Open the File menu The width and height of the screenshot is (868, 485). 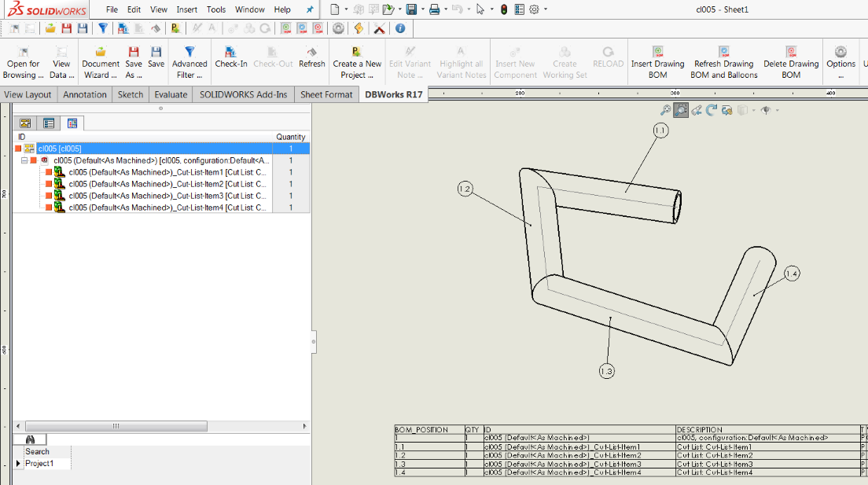(112, 9)
